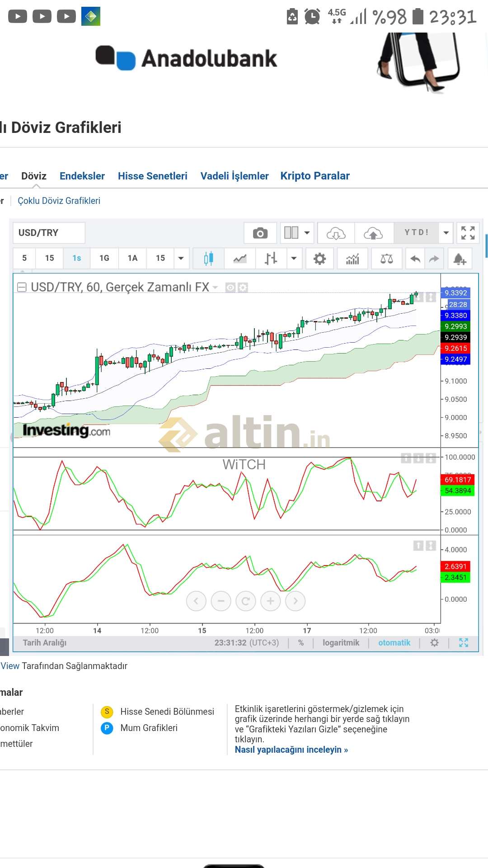Go to the Vadeli İşlemler tab
The width and height of the screenshot is (488, 868).
coord(235,176)
